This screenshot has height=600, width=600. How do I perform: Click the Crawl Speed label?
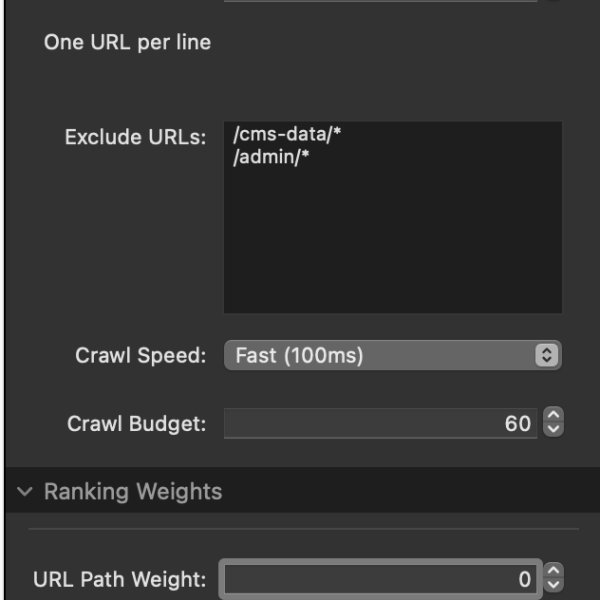pyautogui.click(x=141, y=355)
